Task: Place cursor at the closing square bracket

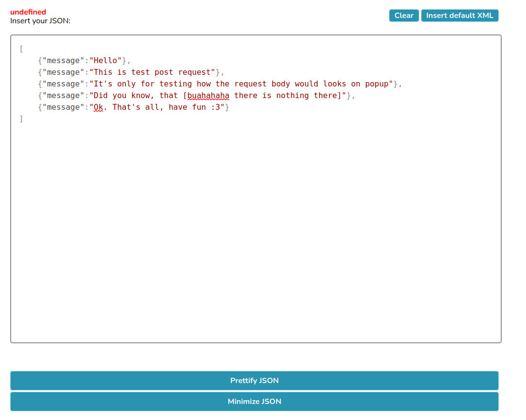Action: pyautogui.click(x=21, y=119)
